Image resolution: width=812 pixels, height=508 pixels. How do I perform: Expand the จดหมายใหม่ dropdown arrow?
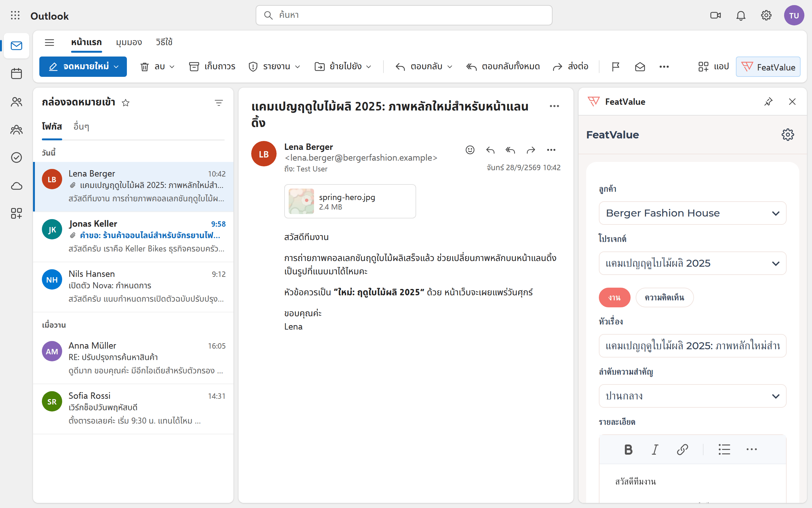coord(116,67)
